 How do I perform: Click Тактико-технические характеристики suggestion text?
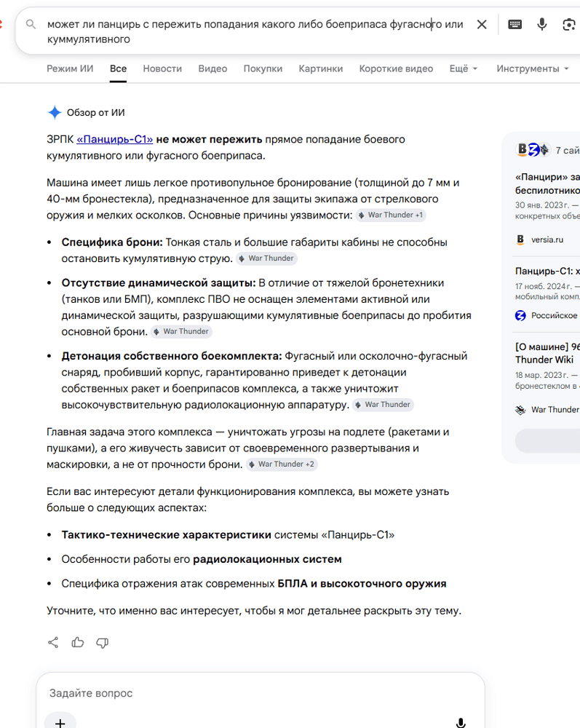(166, 535)
